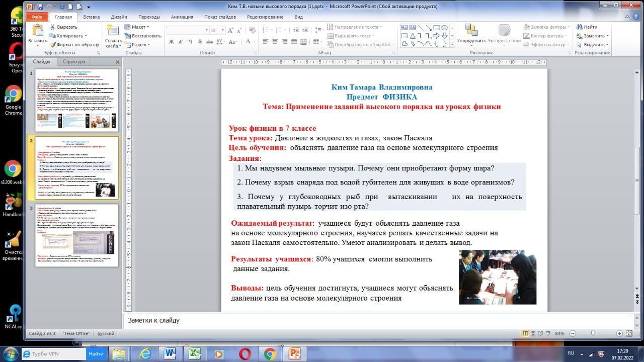Viewport: 644px width, 362px height.
Task: Select slide 3 thumbnail in the panel
Action: click(77, 235)
